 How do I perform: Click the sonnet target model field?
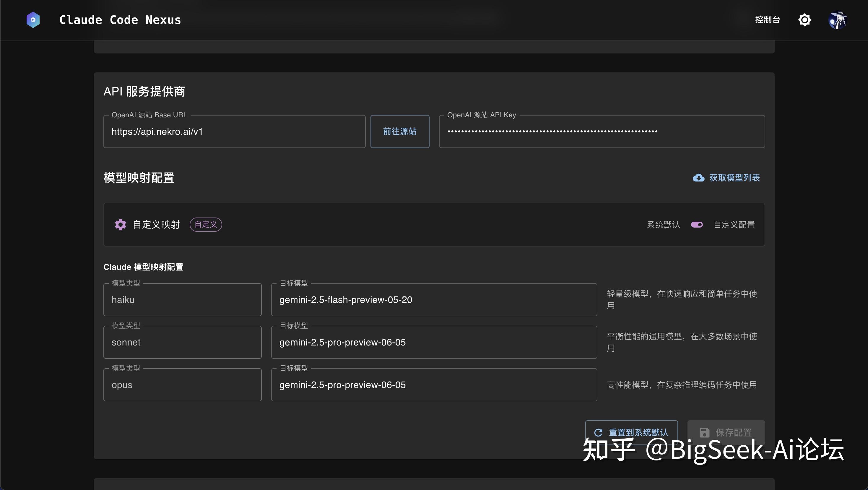(434, 342)
